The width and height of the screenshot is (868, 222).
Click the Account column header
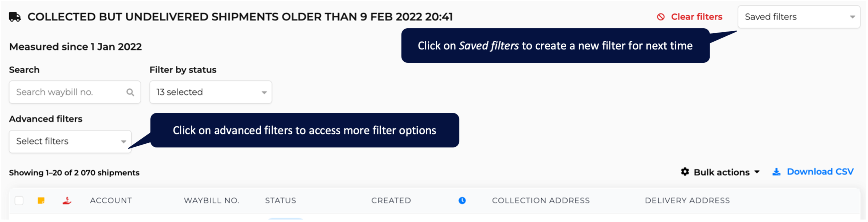tap(111, 201)
